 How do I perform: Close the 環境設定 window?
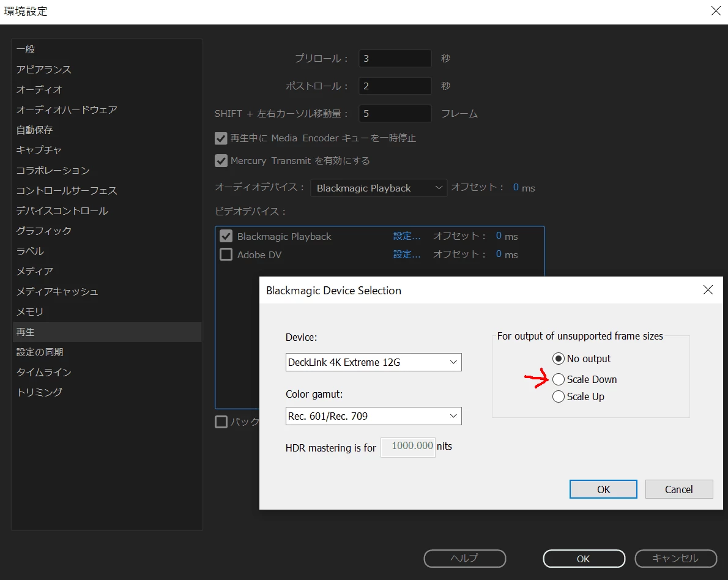(716, 11)
